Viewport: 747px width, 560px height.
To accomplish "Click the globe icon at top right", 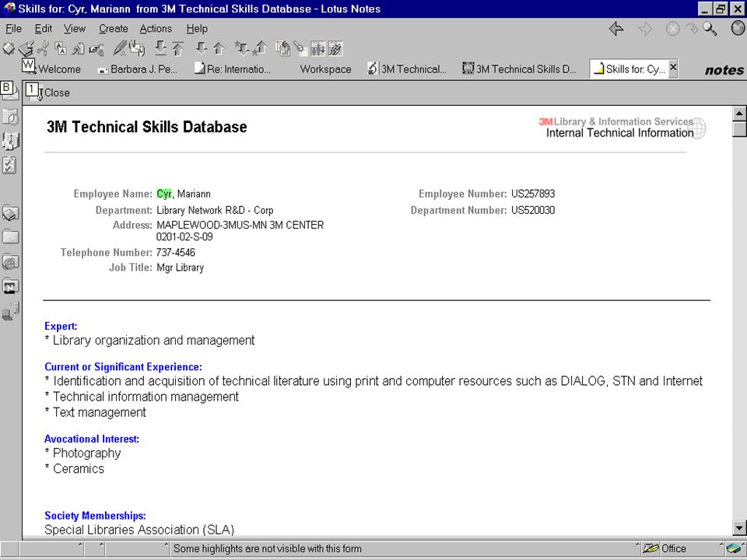I will point(738,29).
